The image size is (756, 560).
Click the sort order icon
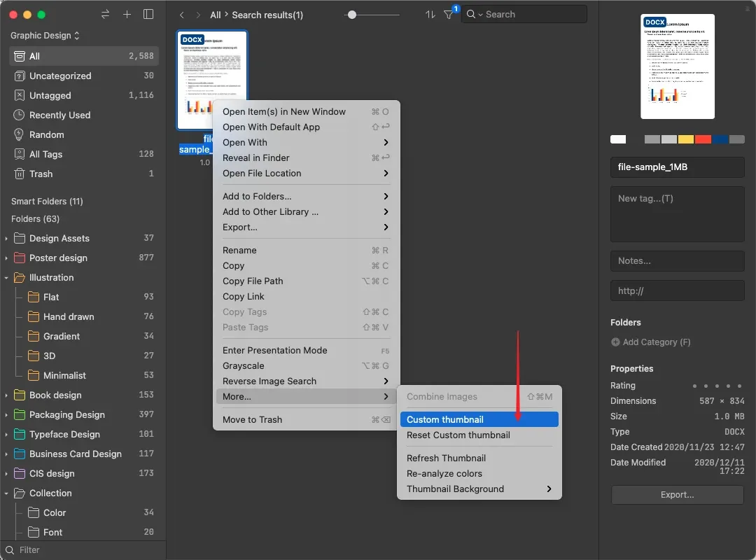pyautogui.click(x=430, y=15)
